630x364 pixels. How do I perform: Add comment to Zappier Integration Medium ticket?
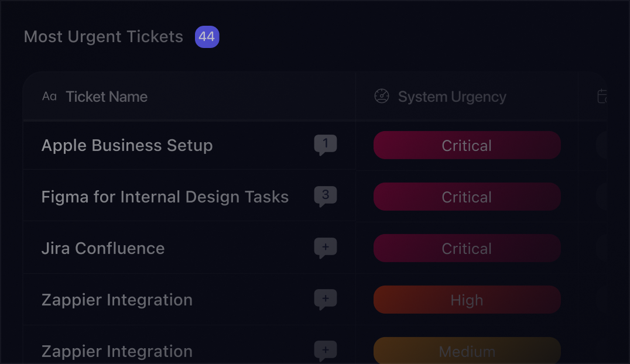point(326,351)
